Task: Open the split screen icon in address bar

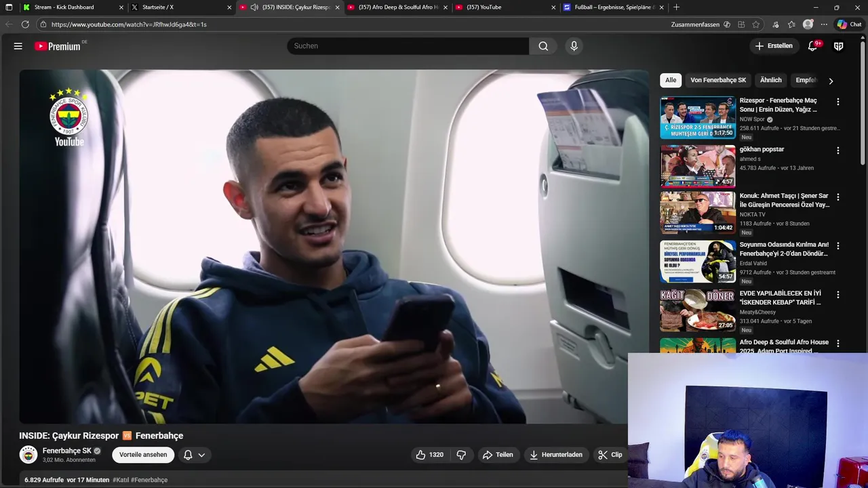Action: point(741,24)
